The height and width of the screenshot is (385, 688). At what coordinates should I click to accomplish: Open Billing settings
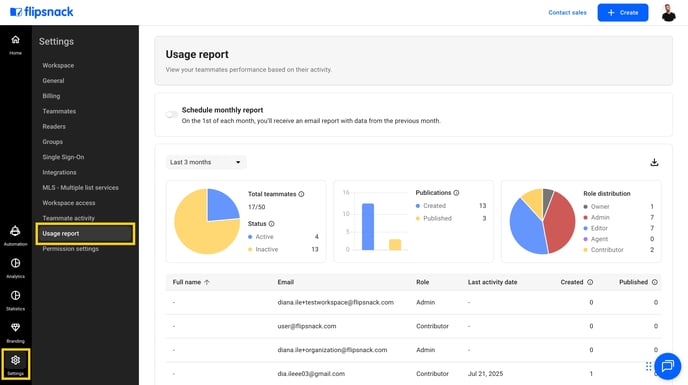[51, 96]
